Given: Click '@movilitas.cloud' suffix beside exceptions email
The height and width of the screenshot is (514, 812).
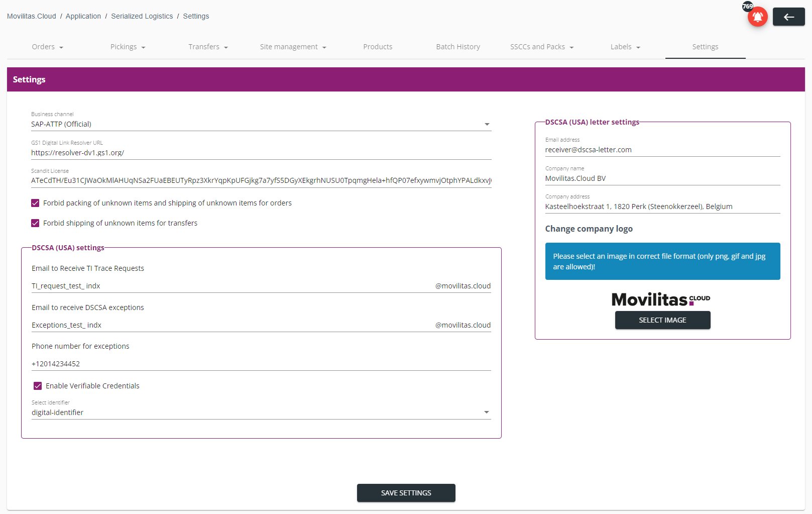Looking at the screenshot, I should point(463,325).
